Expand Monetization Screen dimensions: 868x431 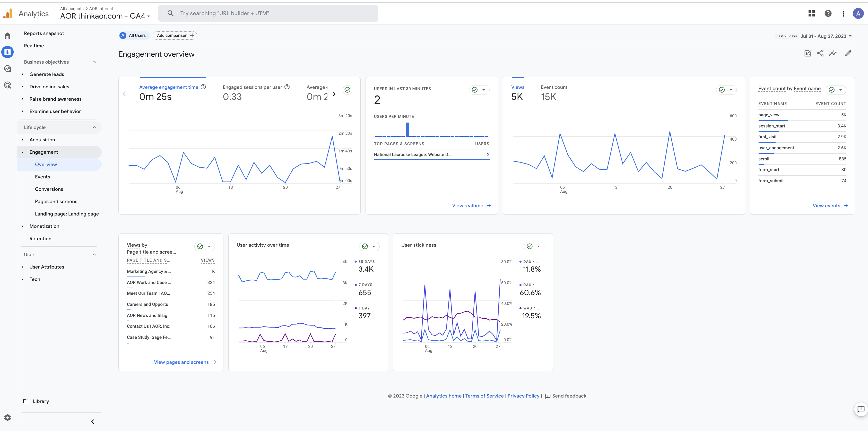click(23, 226)
